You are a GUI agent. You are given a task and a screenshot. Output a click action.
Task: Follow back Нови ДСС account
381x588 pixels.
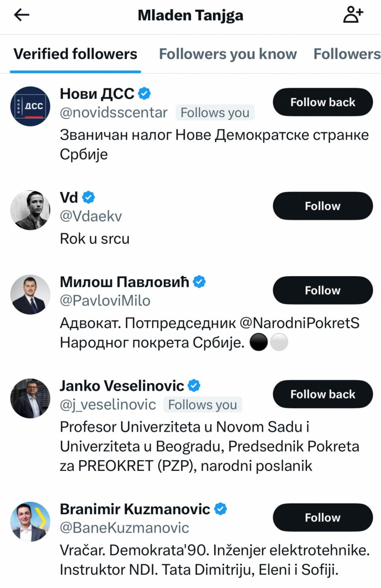[x=323, y=102]
